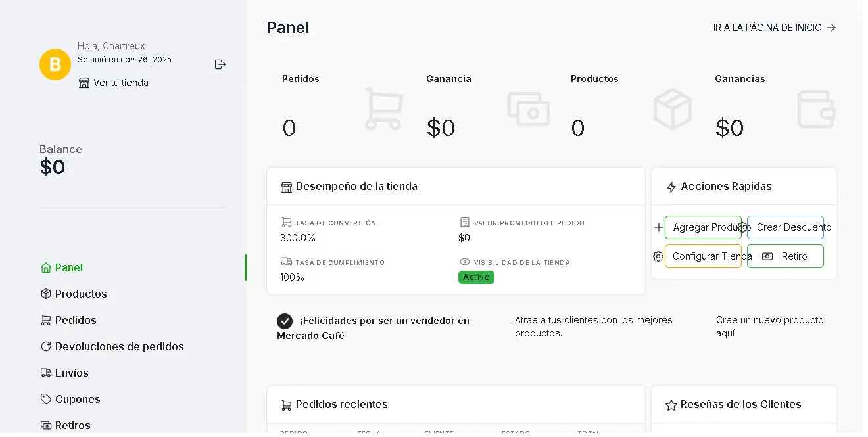
Task: Click the shopping cart icon beside Pedidos count
Action: pyautogui.click(x=383, y=109)
